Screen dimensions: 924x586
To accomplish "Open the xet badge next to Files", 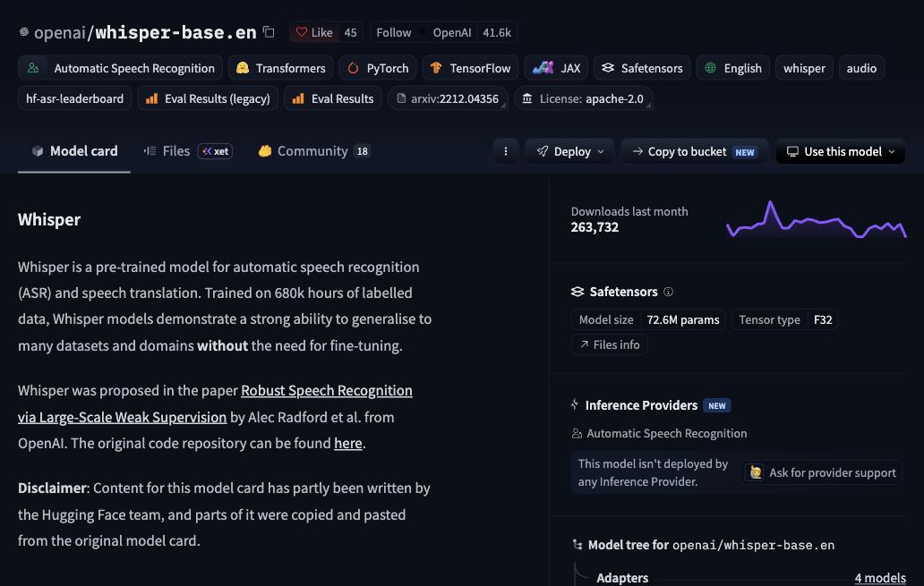I will pos(215,151).
